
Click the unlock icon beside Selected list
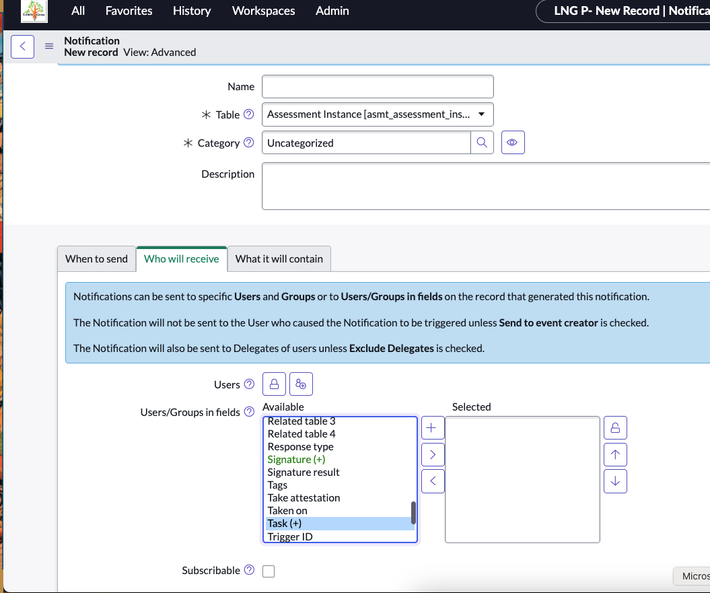(x=615, y=428)
